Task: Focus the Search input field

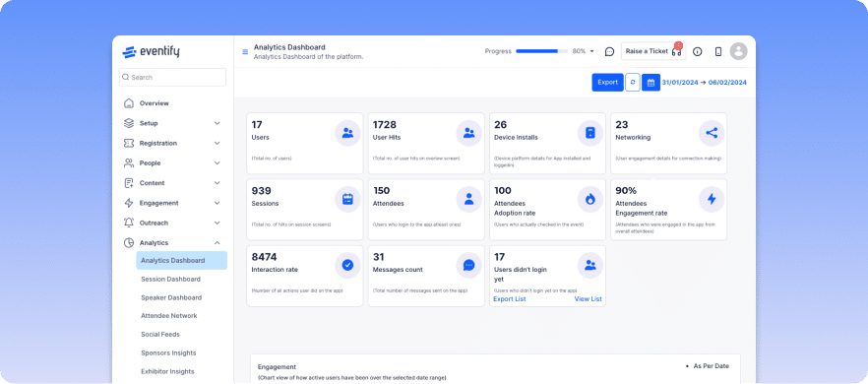Action: 172,77
